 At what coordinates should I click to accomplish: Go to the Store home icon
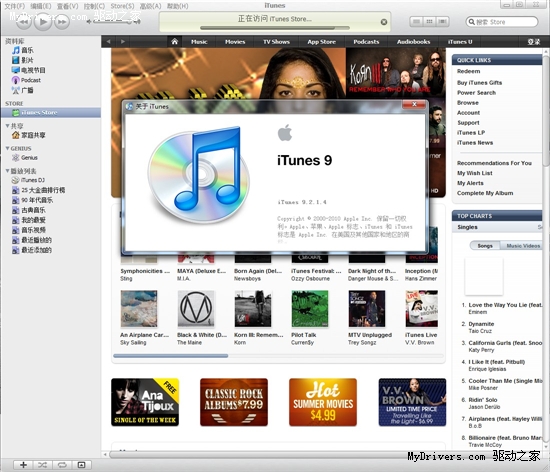pos(175,42)
